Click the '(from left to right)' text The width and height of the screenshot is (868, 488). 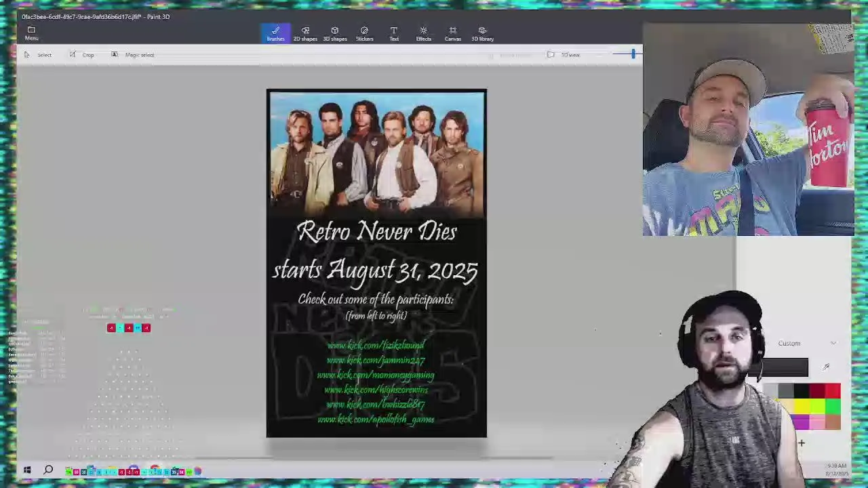point(376,316)
